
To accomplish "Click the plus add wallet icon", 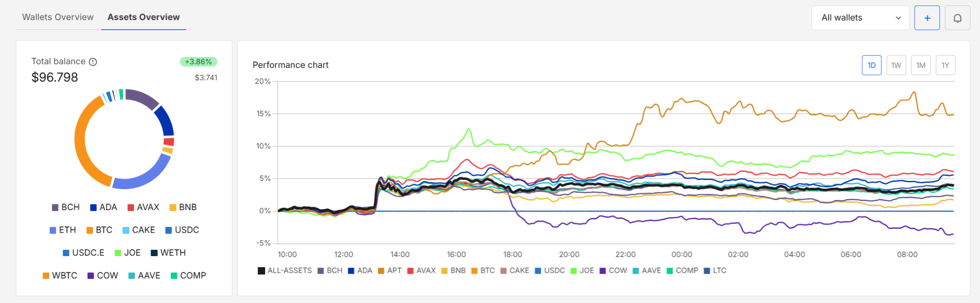I will coord(927,18).
